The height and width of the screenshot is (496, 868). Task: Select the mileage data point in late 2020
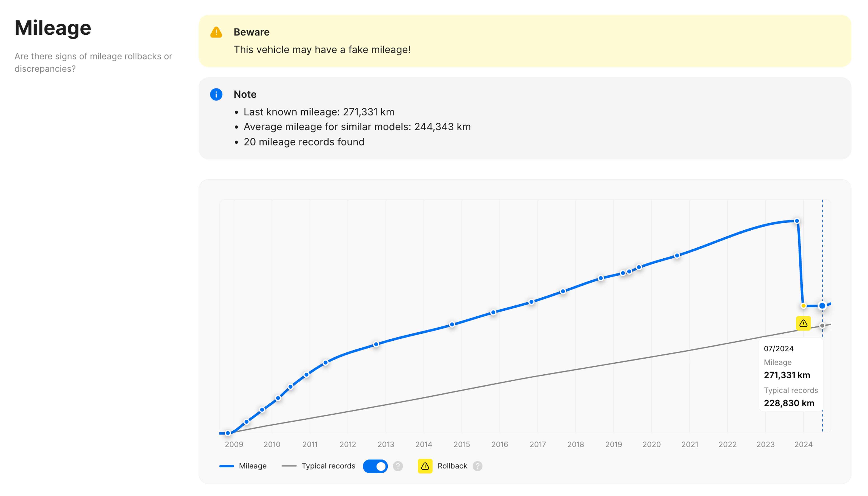(677, 255)
